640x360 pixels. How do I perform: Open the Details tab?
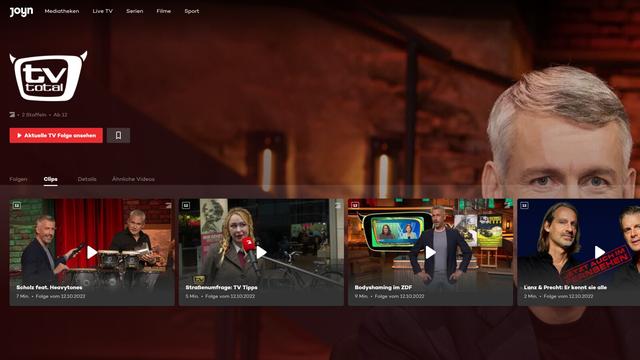click(87, 179)
